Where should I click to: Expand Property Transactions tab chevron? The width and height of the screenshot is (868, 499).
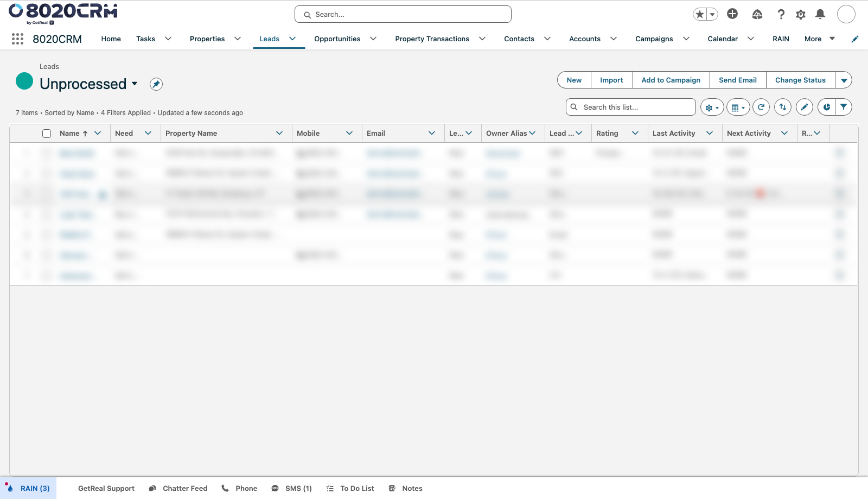click(482, 39)
